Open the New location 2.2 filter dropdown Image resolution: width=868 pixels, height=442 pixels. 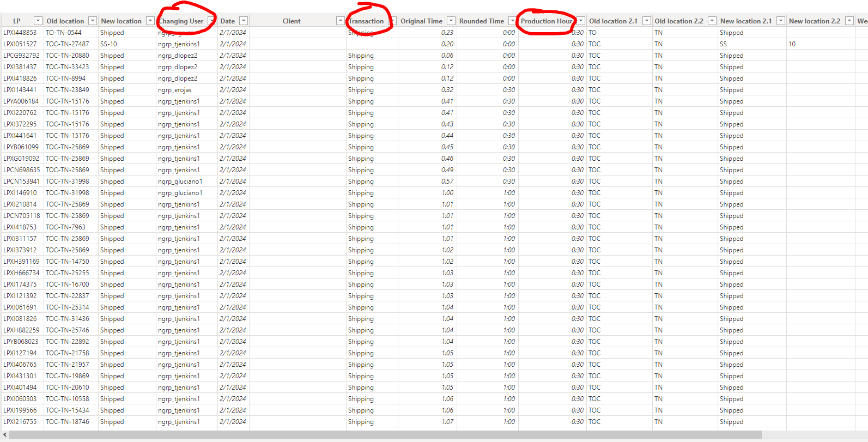pyautogui.click(x=849, y=21)
